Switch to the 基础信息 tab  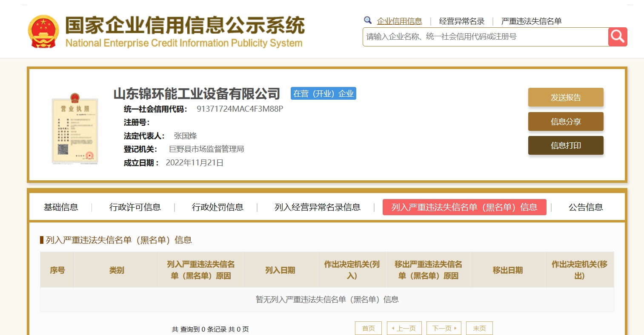61,207
